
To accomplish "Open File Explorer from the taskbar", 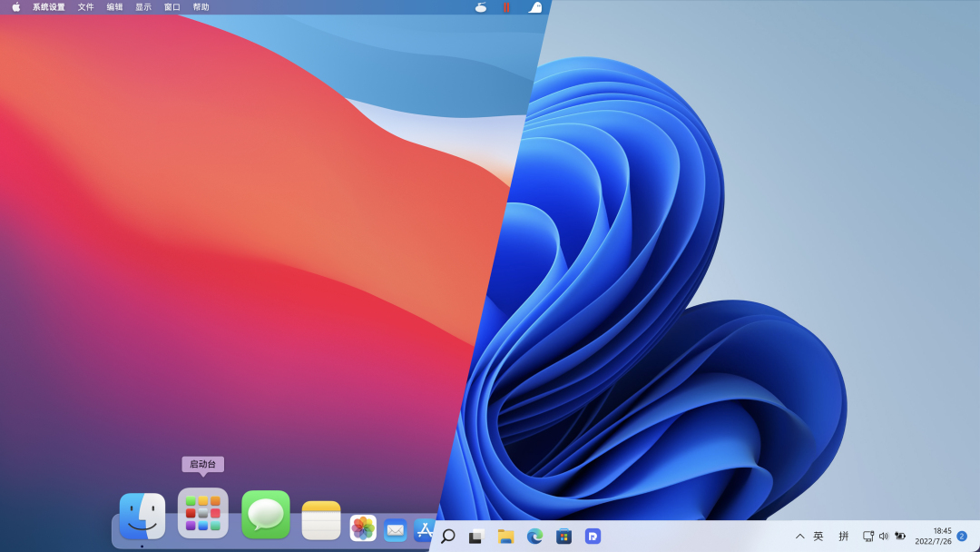I will [505, 536].
